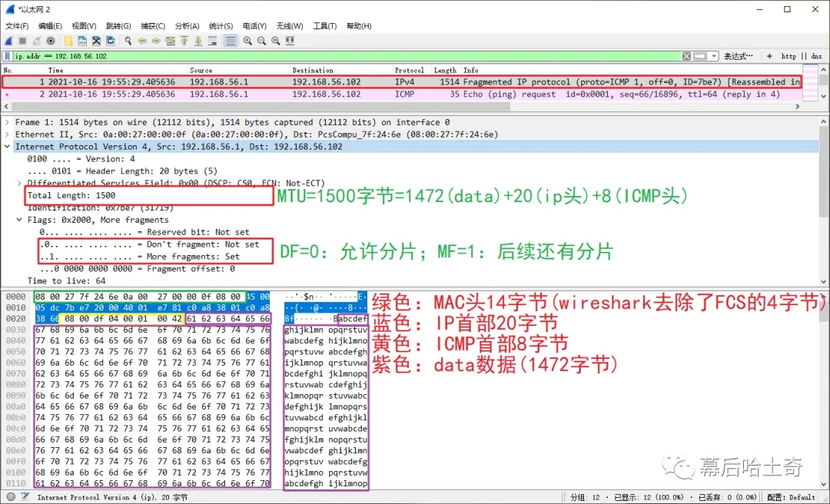Collapse the Flags: 0x2000 node

(19, 220)
